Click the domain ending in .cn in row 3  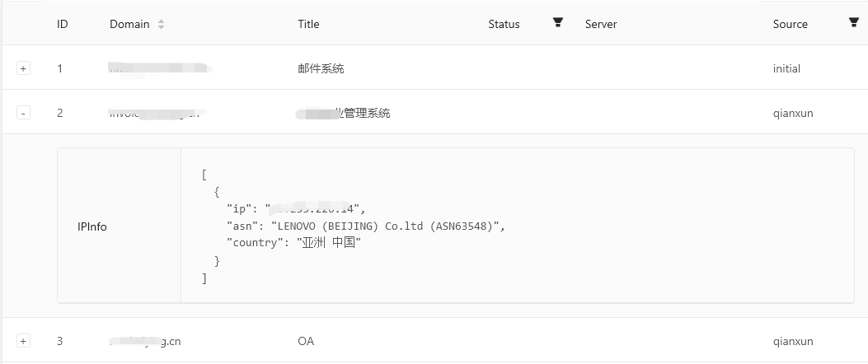pos(145,341)
